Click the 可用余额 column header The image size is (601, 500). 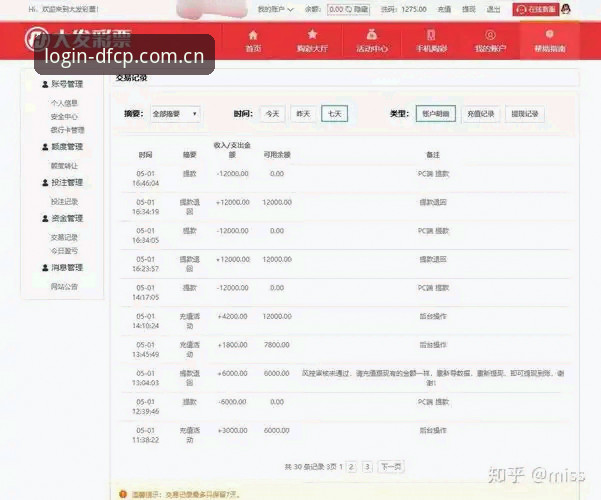click(x=277, y=155)
